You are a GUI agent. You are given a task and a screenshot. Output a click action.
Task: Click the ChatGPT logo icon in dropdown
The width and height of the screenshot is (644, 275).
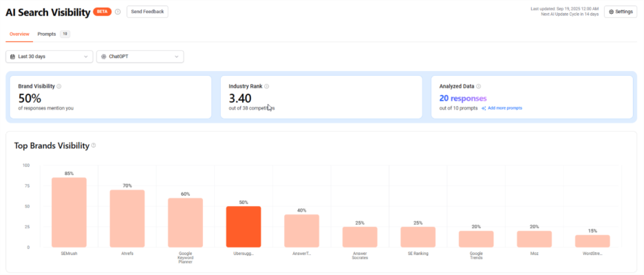[103, 57]
